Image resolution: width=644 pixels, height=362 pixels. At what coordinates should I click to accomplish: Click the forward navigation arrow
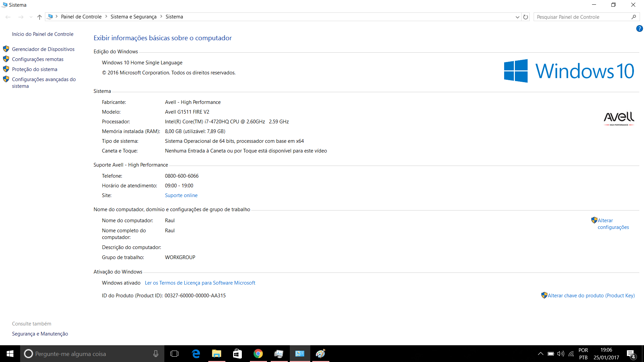[21, 17]
